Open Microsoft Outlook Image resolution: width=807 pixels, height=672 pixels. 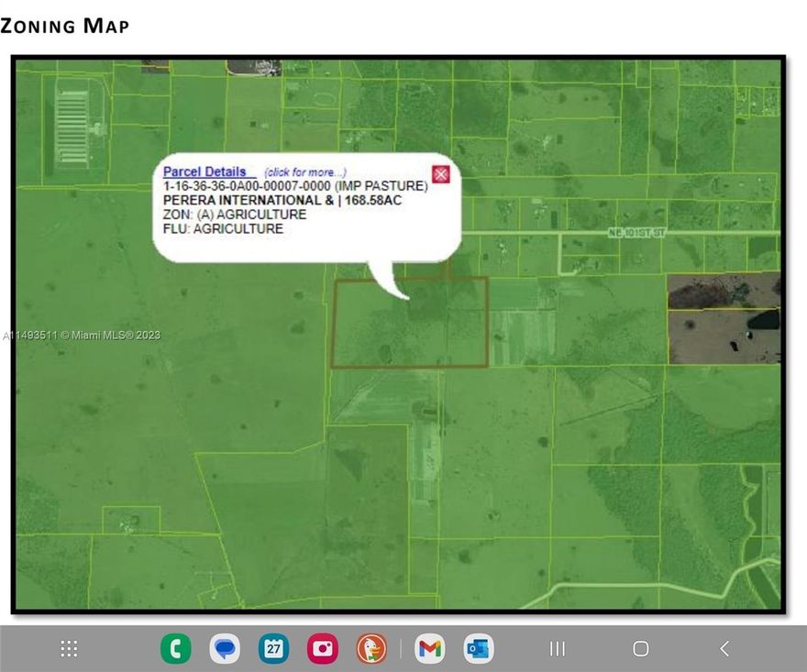tap(478, 648)
